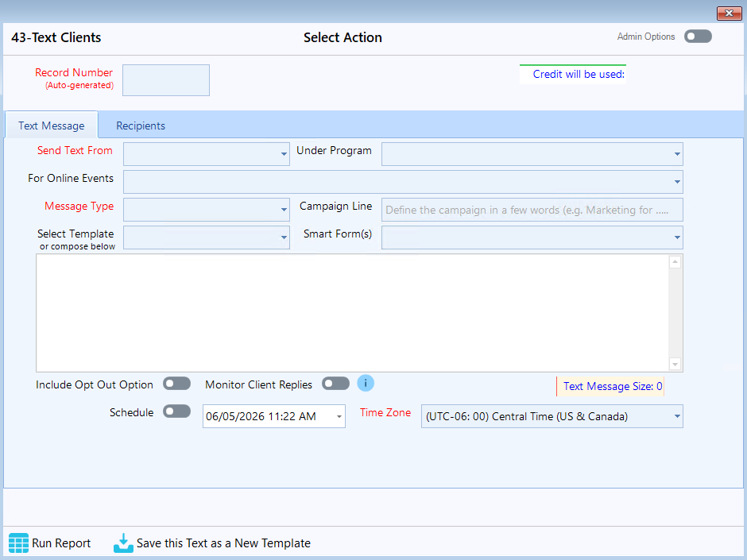Enable Include Opt Out Option switch
This screenshot has height=560, width=747.
pos(176,384)
